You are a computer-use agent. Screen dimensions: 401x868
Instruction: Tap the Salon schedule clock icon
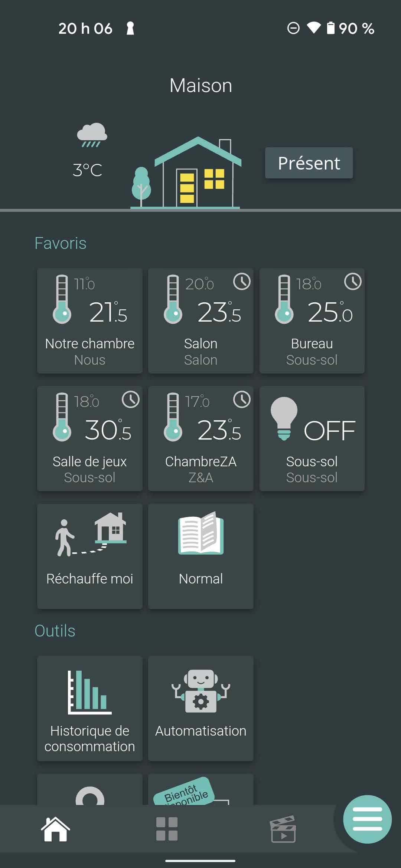coord(242,282)
